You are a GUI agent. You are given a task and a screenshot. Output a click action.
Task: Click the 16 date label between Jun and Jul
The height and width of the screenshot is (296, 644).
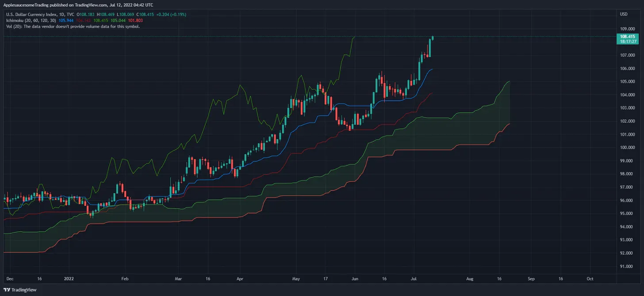[x=384, y=279]
